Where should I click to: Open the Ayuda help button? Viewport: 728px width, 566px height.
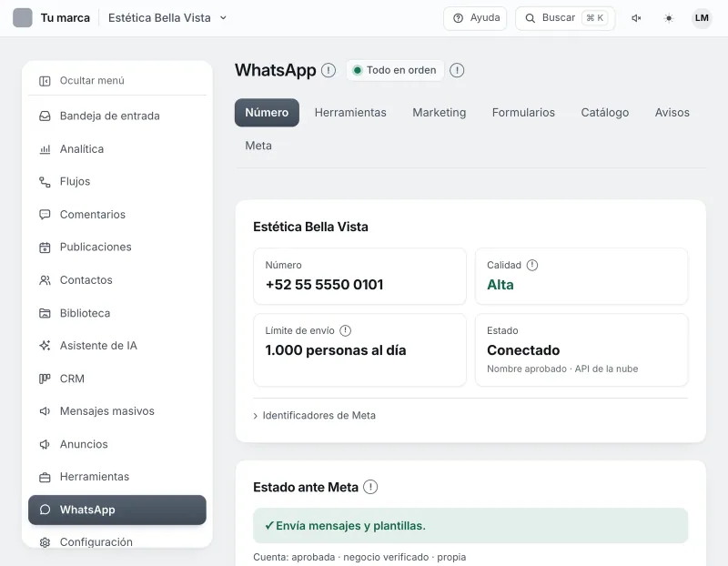coord(475,18)
